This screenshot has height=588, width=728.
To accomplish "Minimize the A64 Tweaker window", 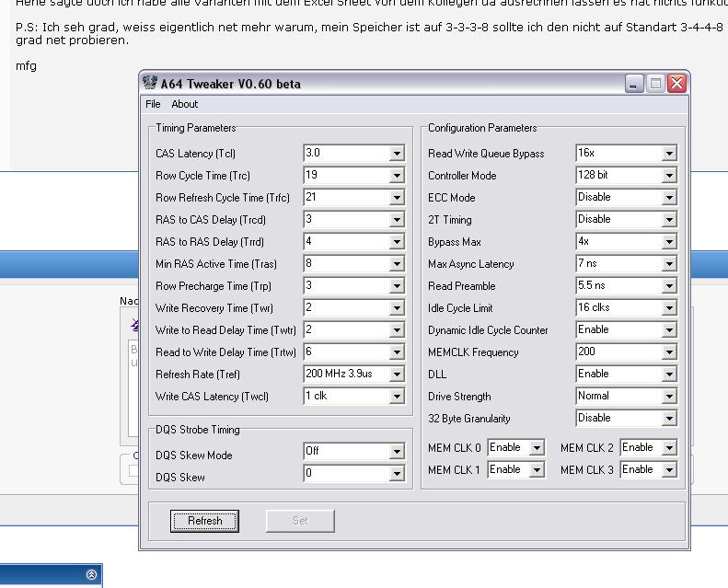I will click(x=633, y=84).
